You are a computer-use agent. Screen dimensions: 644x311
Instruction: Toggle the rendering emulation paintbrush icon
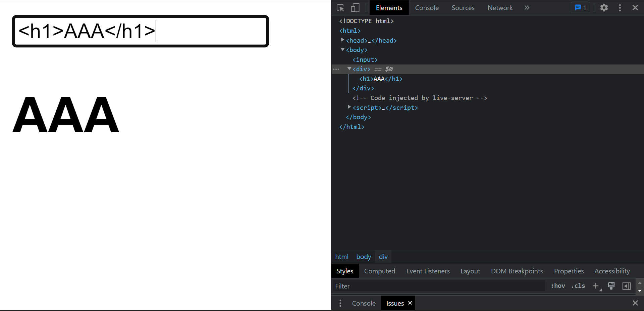coord(611,286)
